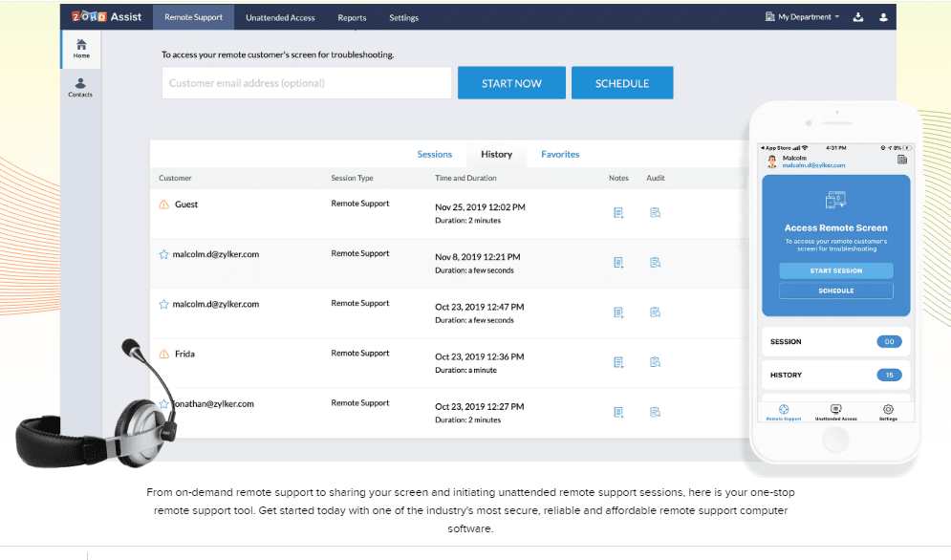951x560 pixels.
Task: Open notes for the Frida session
Action: pos(618,362)
